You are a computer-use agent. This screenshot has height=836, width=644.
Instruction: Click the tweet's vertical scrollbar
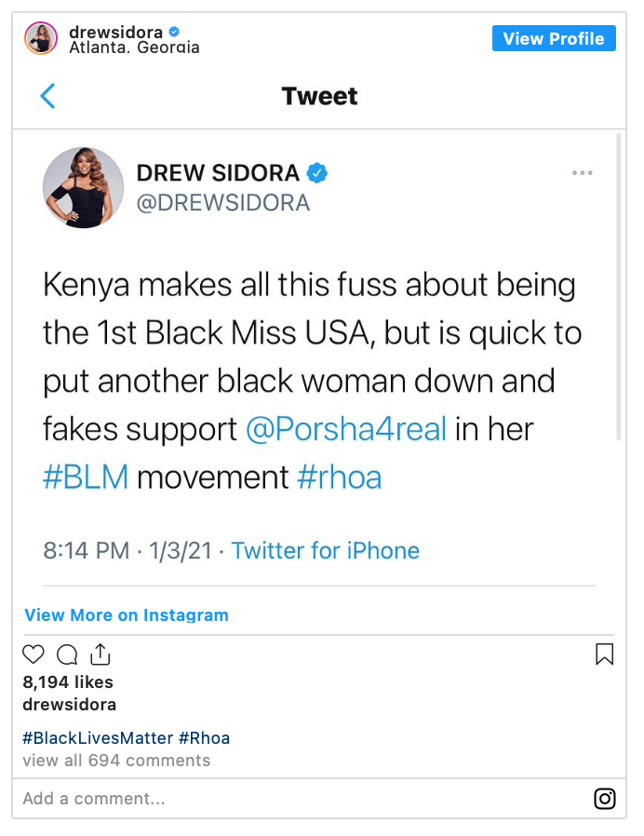[619, 287]
